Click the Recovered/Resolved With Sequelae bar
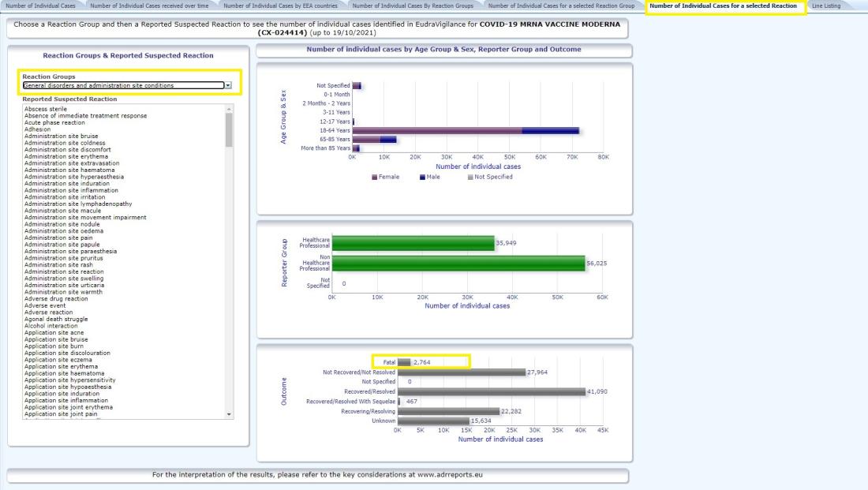The height and width of the screenshot is (490, 868). [399, 402]
